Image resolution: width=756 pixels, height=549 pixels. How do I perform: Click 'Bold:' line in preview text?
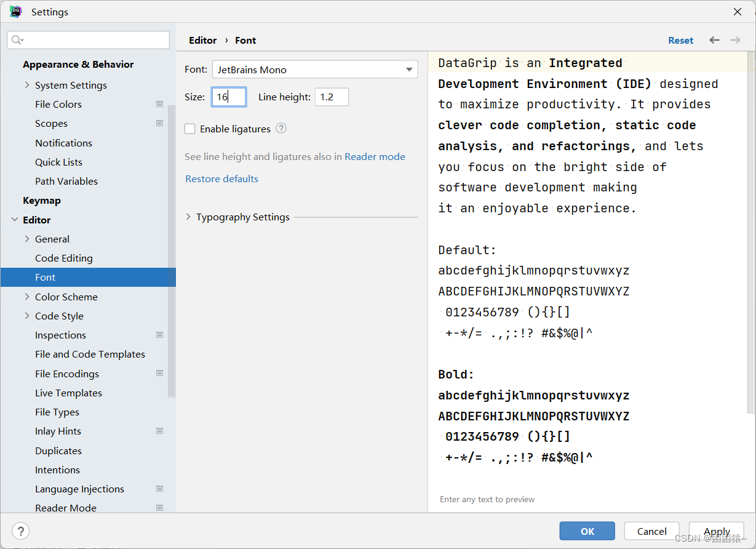[456, 374]
